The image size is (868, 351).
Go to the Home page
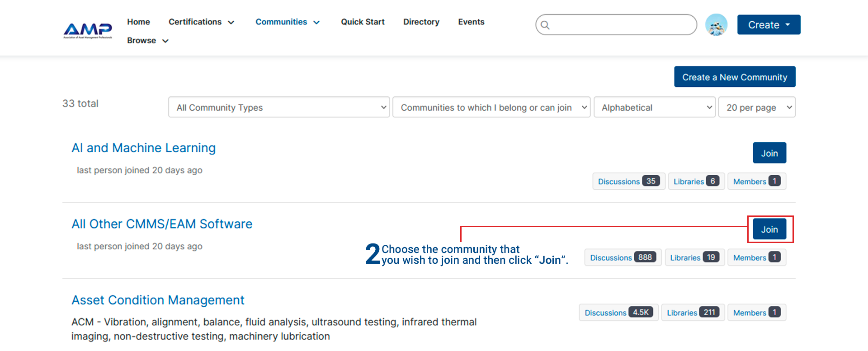(138, 22)
